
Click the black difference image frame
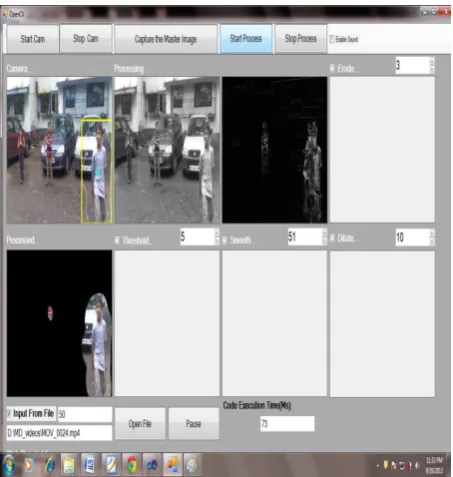click(275, 150)
